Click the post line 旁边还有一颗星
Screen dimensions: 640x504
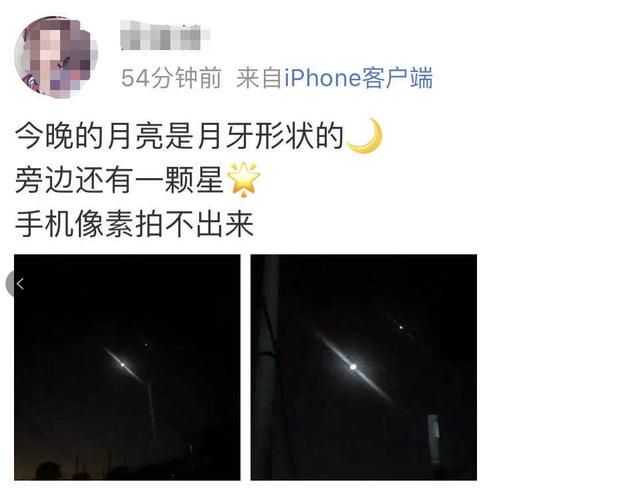120,180
